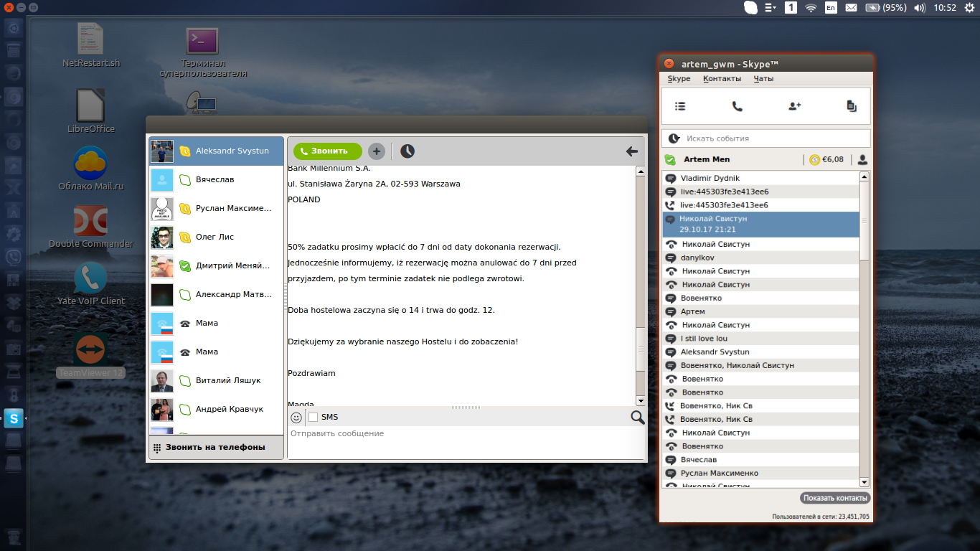
Task: Click the status icon beside Artem Men
Action: pos(670,159)
